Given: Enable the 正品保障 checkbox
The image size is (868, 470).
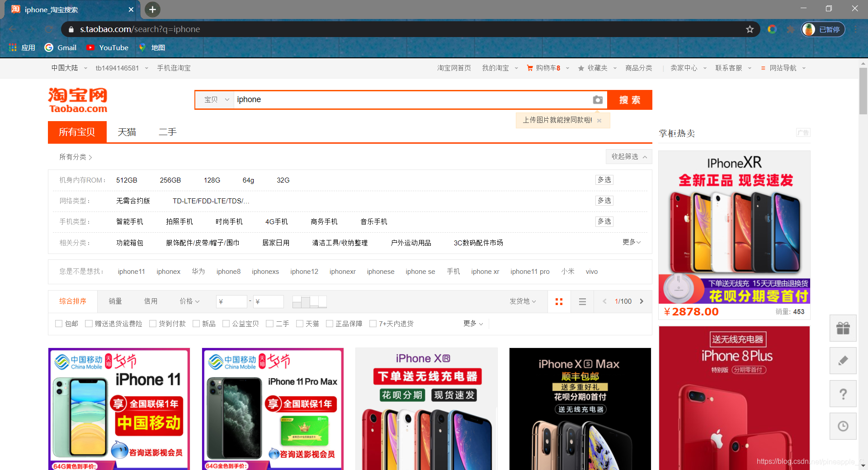Looking at the screenshot, I should [329, 324].
